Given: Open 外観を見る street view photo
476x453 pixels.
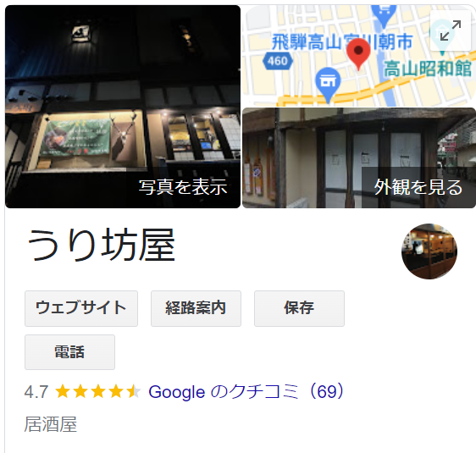Looking at the screenshot, I should [x=418, y=187].
